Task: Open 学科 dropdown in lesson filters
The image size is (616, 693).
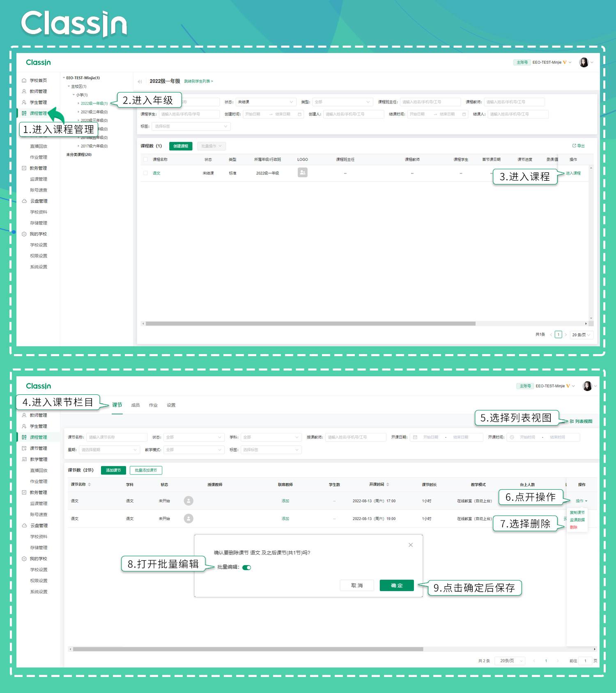Action: (x=271, y=437)
